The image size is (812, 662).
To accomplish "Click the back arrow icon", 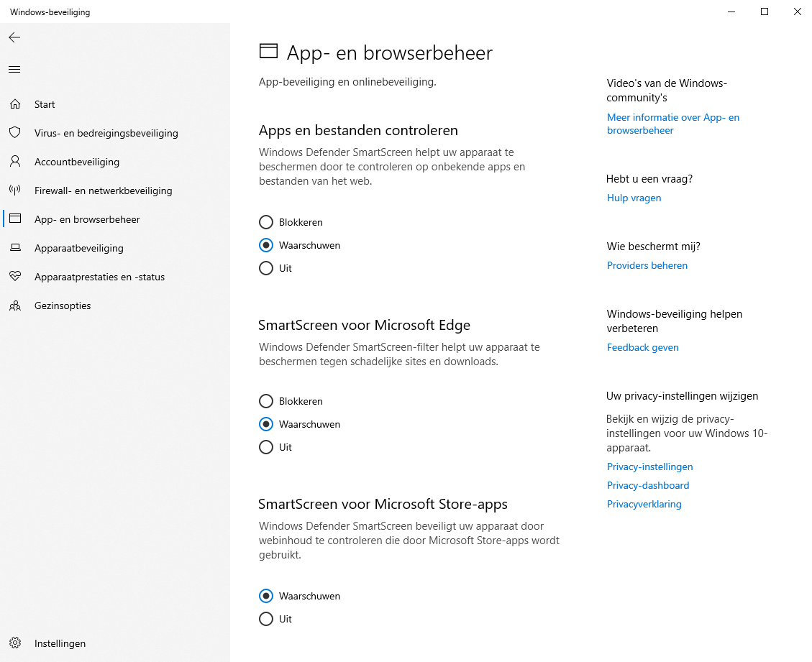I will pos(14,37).
